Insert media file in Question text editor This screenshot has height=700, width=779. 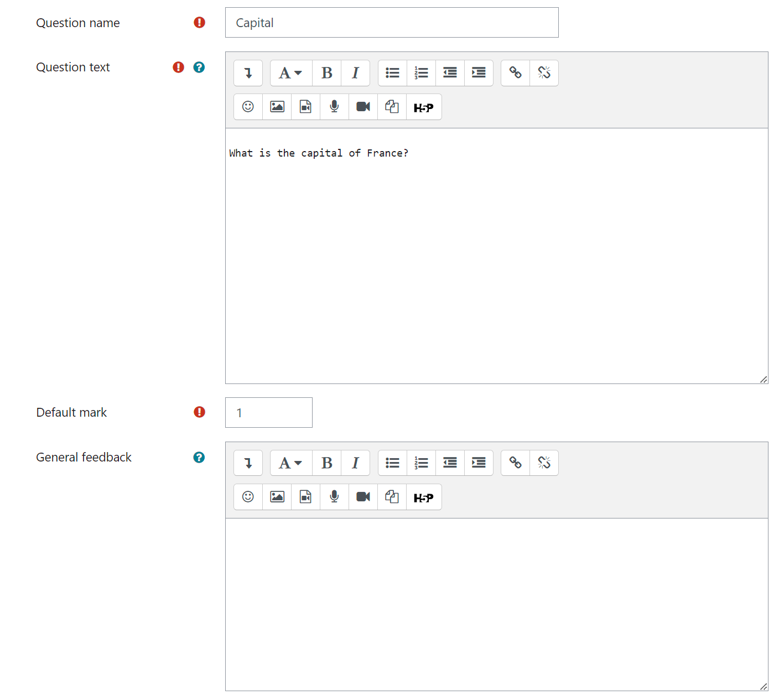tap(306, 107)
